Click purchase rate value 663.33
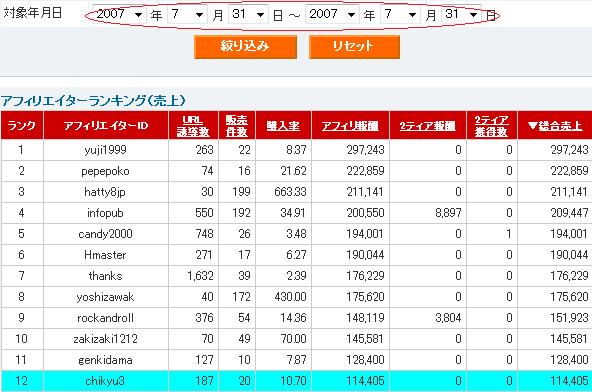 pyautogui.click(x=290, y=192)
